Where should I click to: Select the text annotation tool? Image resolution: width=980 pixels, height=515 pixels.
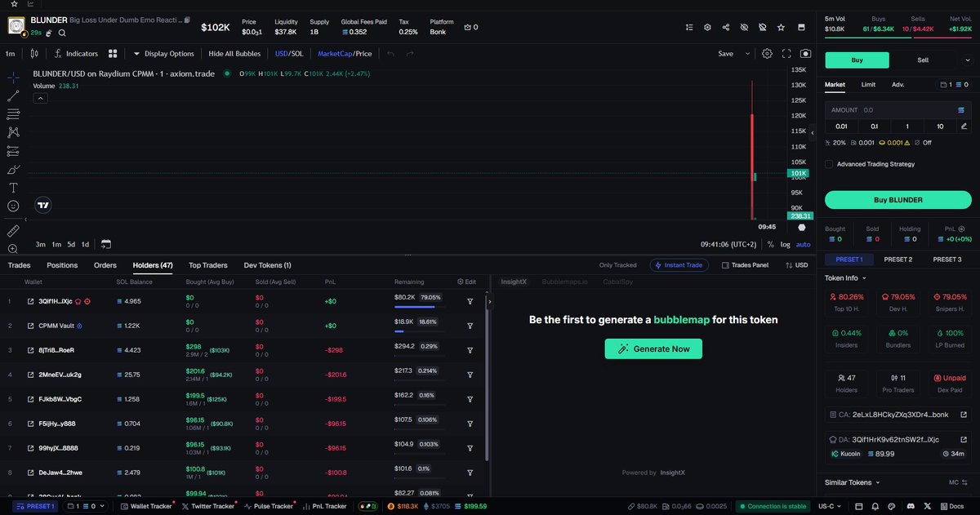[x=14, y=188]
